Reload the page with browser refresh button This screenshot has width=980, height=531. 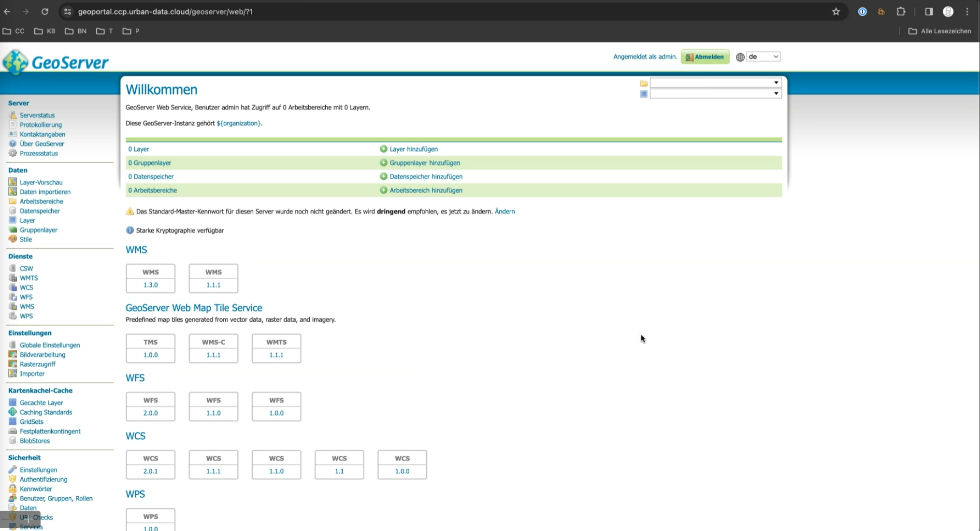coord(45,12)
